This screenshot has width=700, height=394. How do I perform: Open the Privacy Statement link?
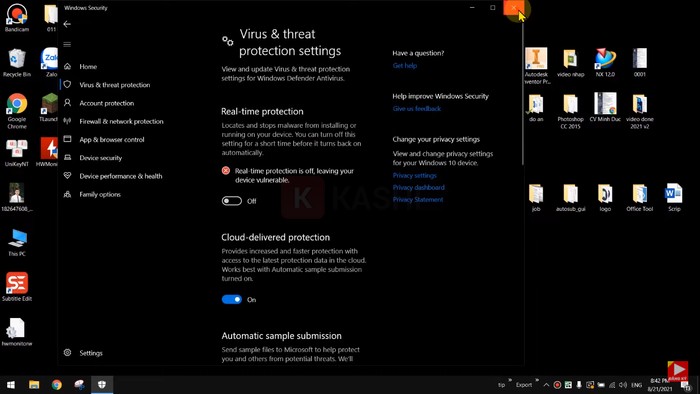(x=418, y=199)
